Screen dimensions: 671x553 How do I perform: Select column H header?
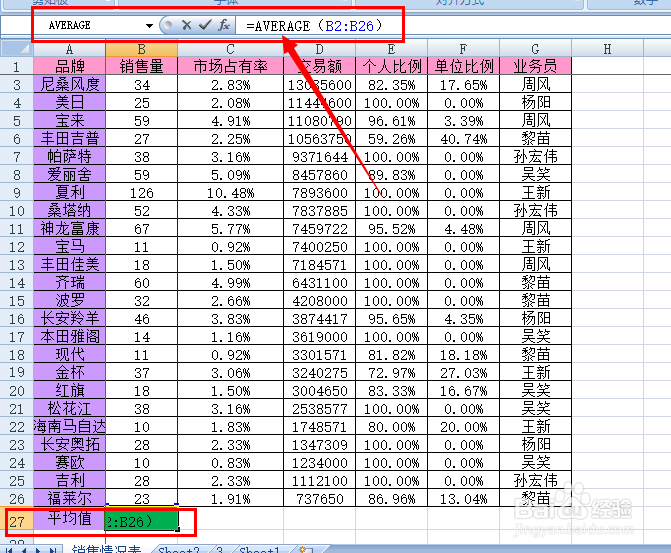607,49
